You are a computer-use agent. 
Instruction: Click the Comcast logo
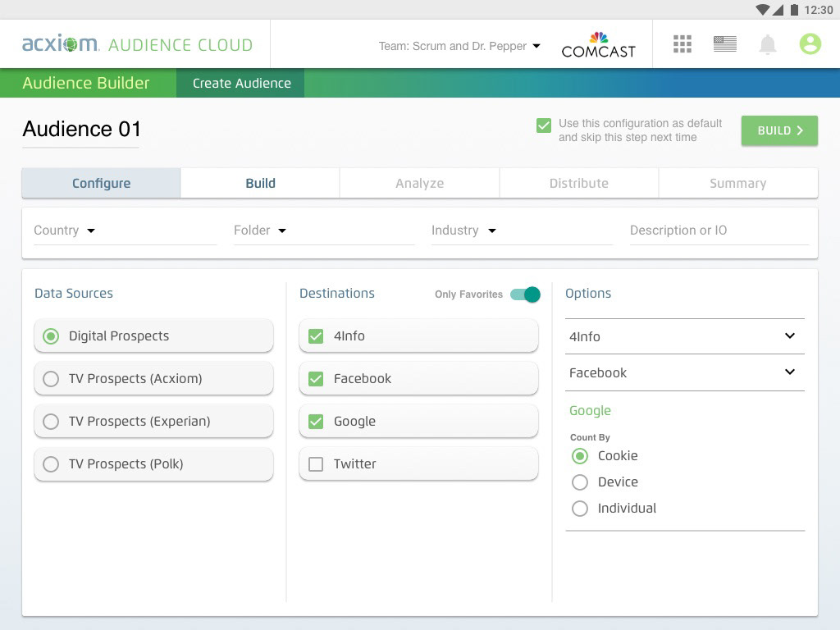pyautogui.click(x=598, y=45)
